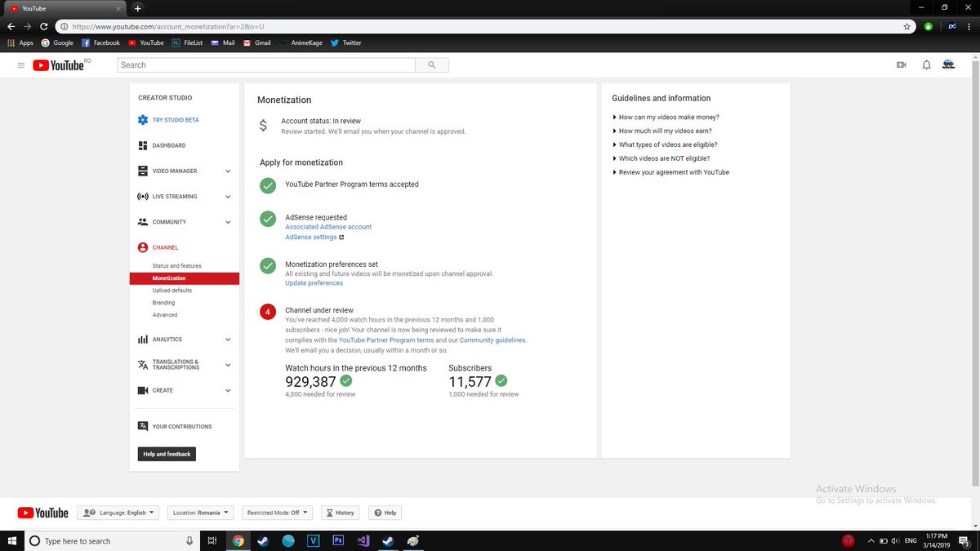This screenshot has width=980, height=551.
Task: Expand the Analytics section
Action: (228, 340)
